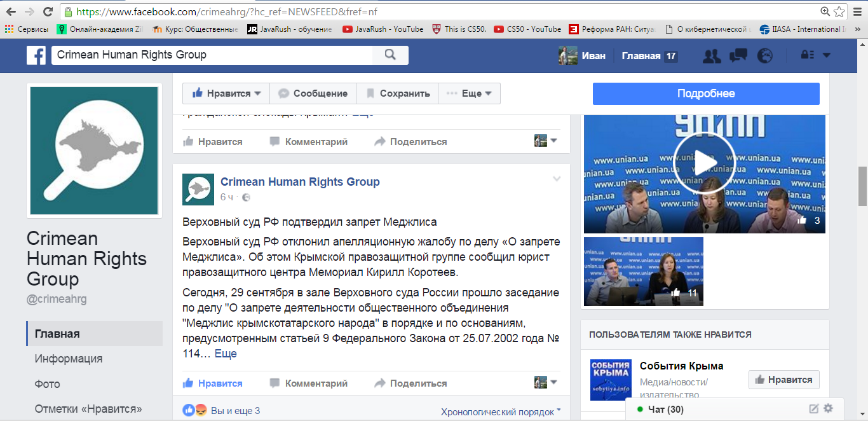Submit search with the magnifier button

tap(390, 55)
